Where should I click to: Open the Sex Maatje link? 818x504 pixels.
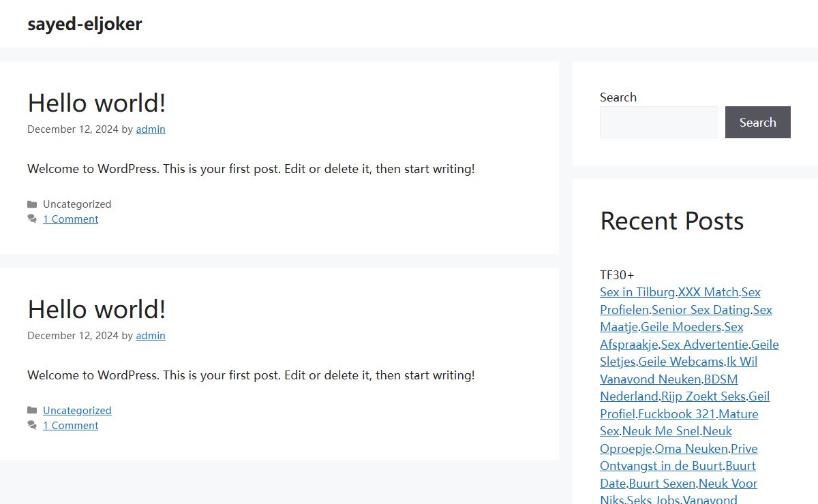click(x=619, y=327)
